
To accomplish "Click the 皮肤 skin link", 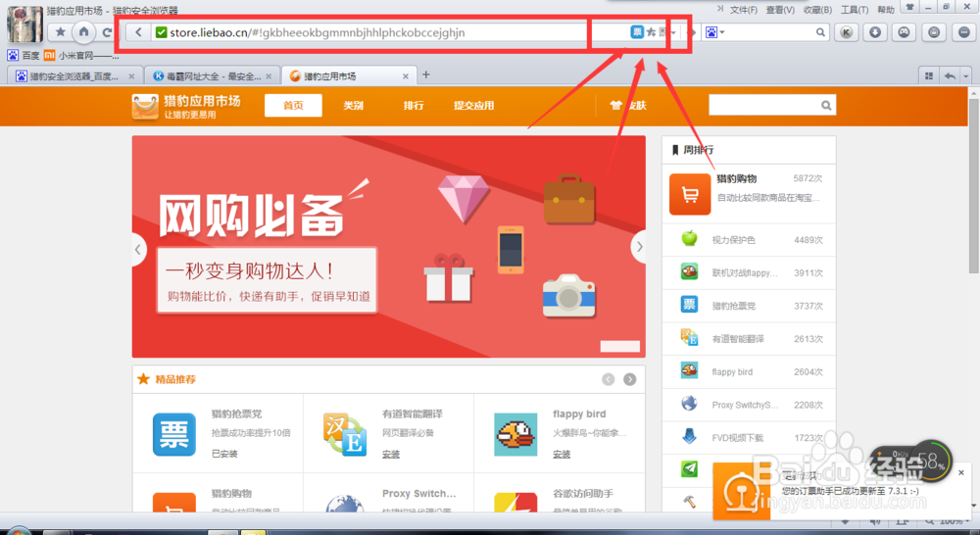I will tap(628, 105).
